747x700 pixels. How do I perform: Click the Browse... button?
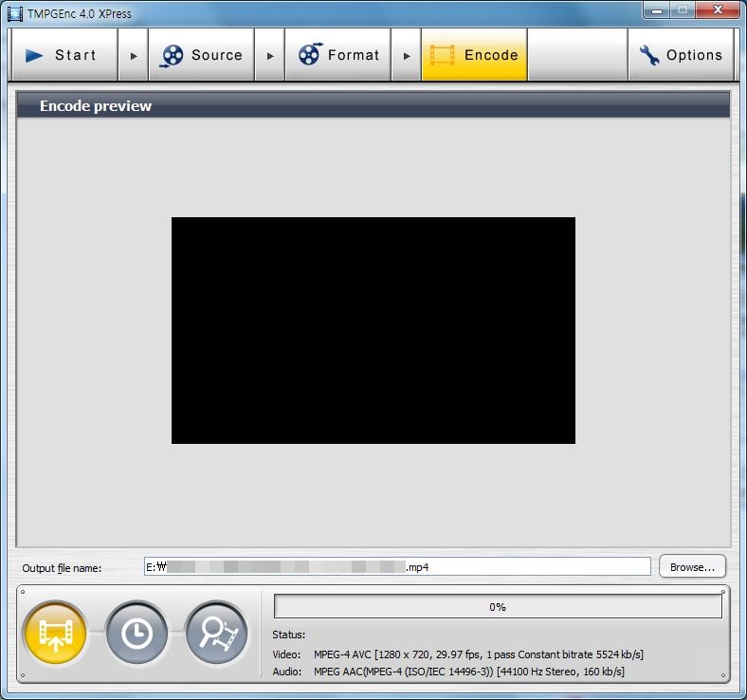[692, 566]
